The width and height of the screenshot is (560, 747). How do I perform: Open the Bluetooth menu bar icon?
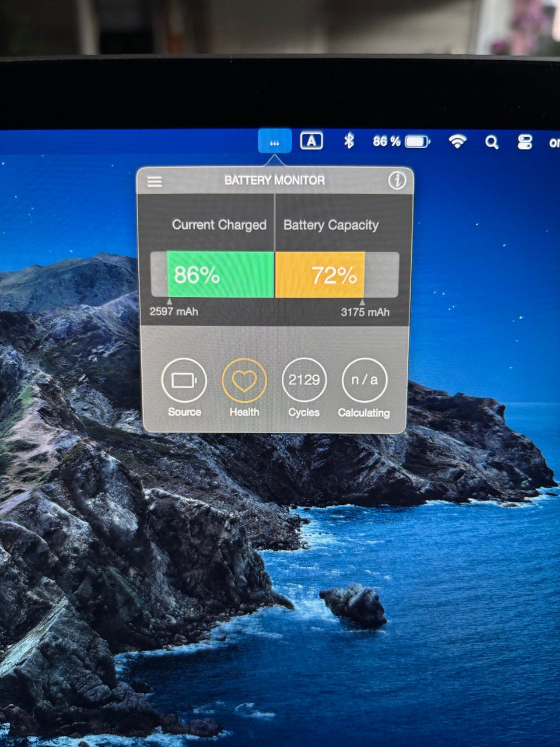(x=349, y=141)
